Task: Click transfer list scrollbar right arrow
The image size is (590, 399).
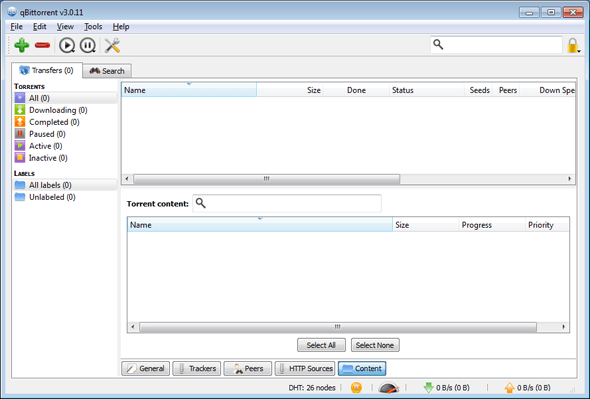Action: 570,179
